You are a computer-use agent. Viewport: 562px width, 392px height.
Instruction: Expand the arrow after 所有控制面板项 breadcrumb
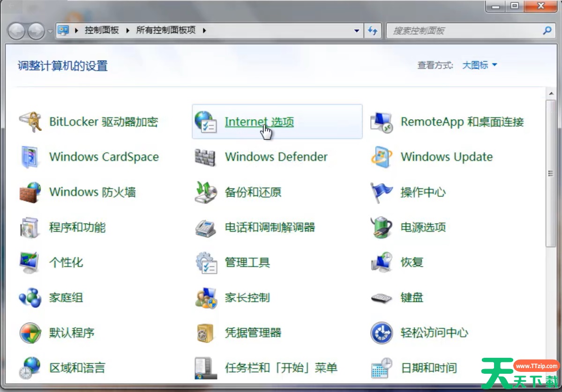204,30
